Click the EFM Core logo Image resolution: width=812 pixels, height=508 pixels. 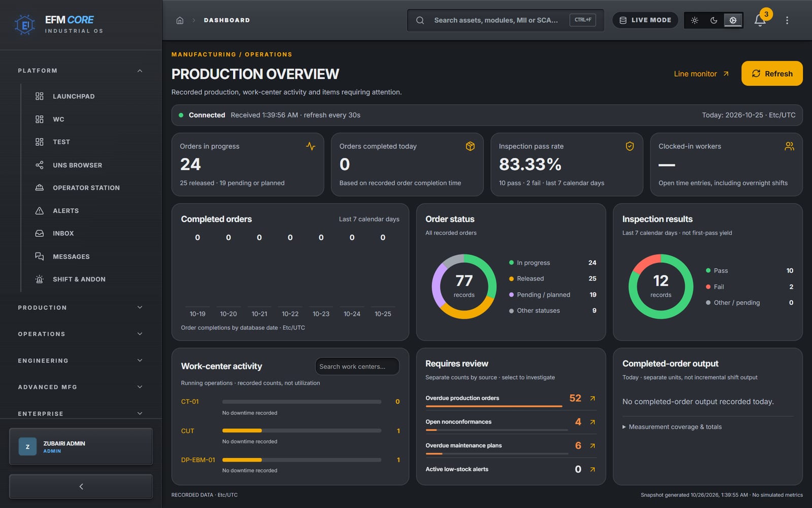point(24,24)
